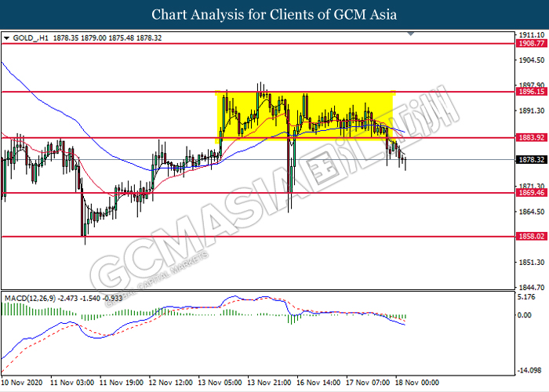Click the 13 Nov 21:00 time label
Image resolution: width=549 pixels, height=392 pixels.
click(x=269, y=383)
